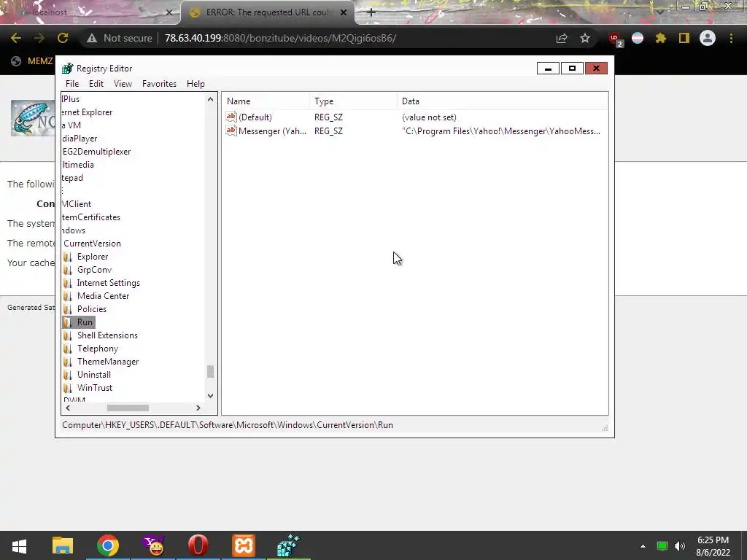Click the Uninstall key folder icon
Viewport: 747px width, 560px height.
pyautogui.click(x=68, y=375)
